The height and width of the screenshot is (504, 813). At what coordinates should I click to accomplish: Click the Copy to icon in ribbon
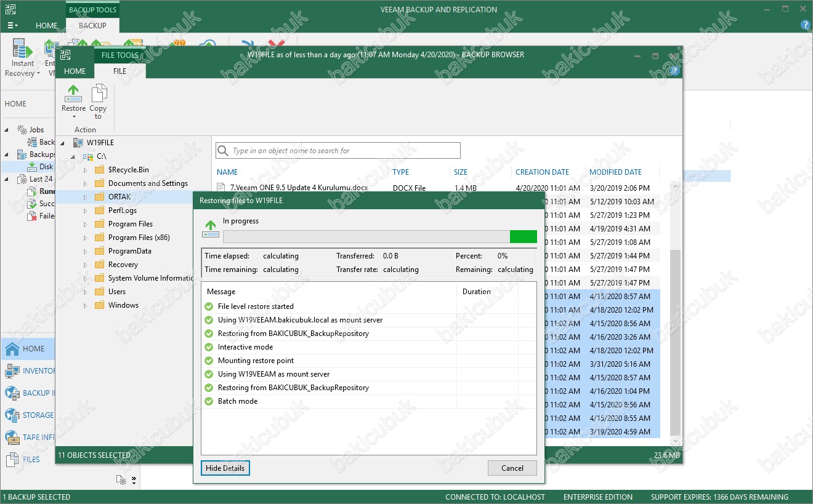click(x=98, y=94)
